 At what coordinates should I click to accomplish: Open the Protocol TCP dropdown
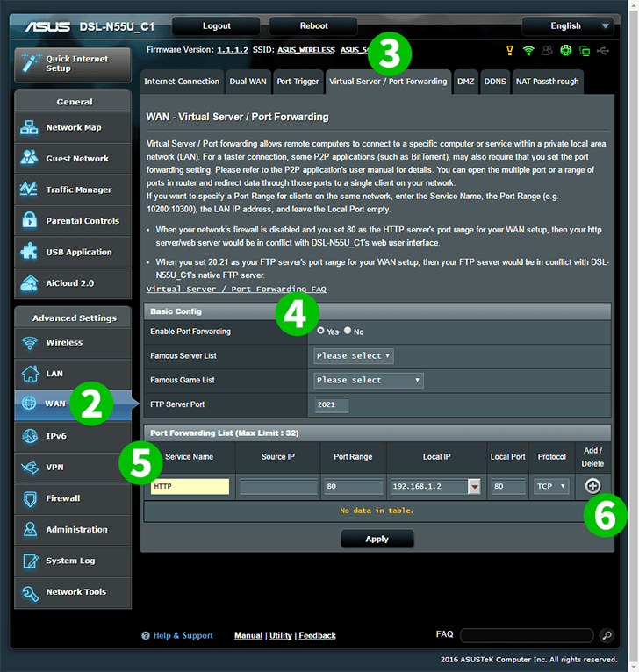coord(551,486)
